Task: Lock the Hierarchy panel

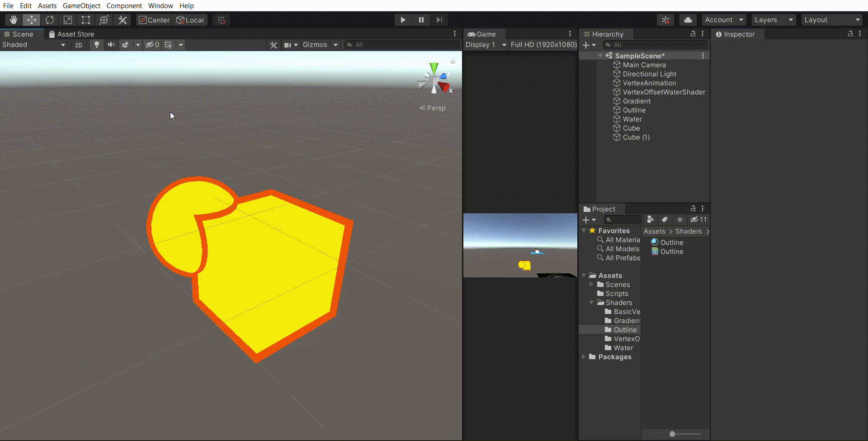Action: pos(693,34)
